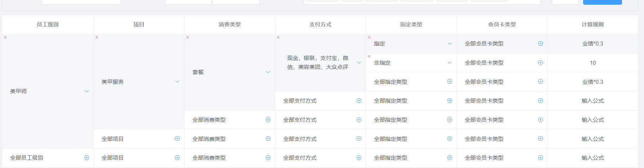Click the 员工级别 column header

click(x=48, y=25)
